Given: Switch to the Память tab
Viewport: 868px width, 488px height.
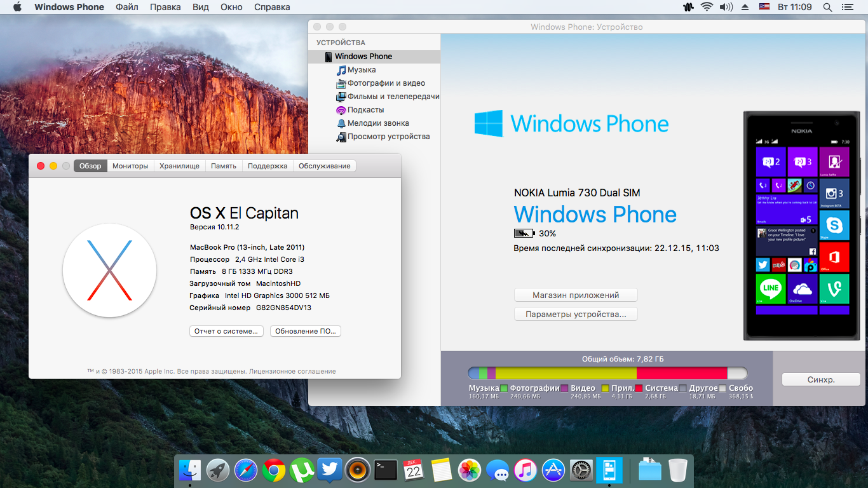Looking at the screenshot, I should [x=224, y=166].
